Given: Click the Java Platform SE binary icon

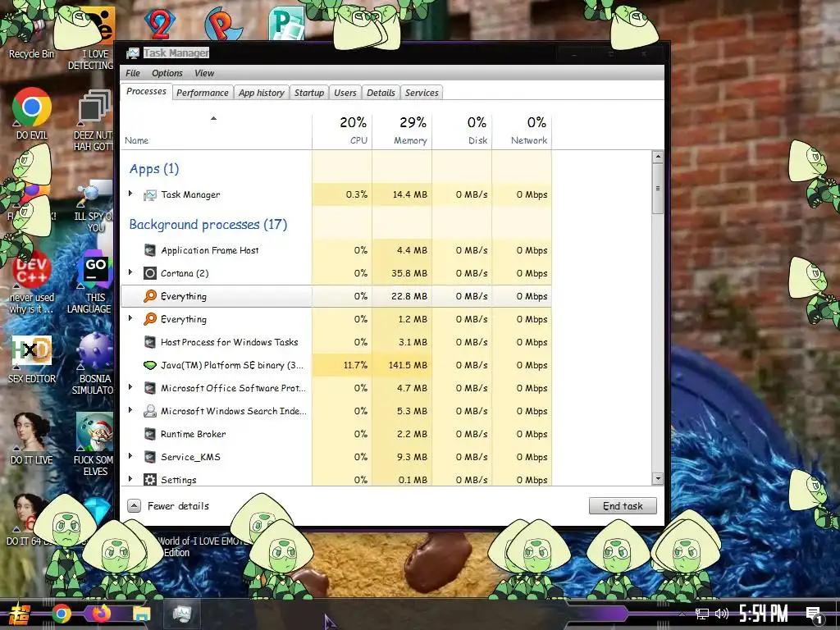Looking at the screenshot, I should pyautogui.click(x=150, y=365).
